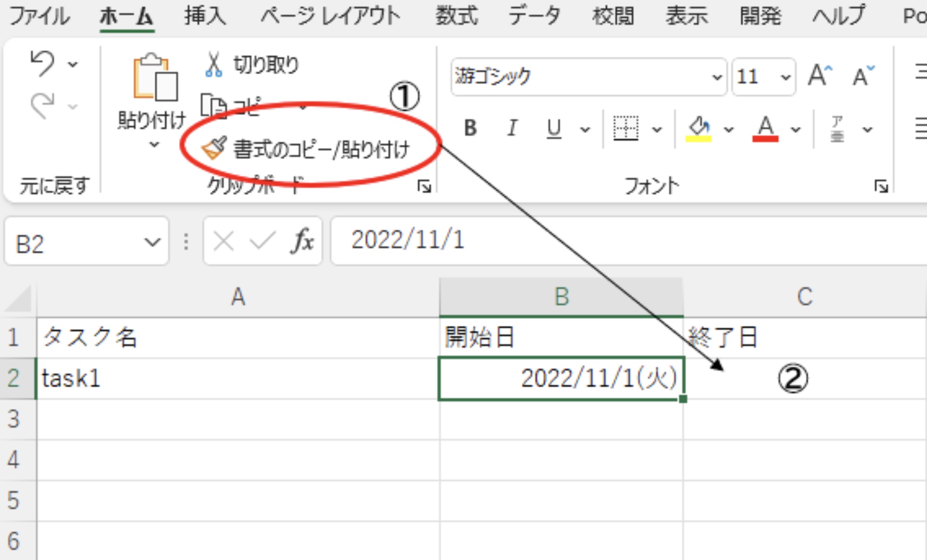The image size is (927, 560).
Task: Click the phonetic guide (furigana) icon
Action: [x=837, y=129]
